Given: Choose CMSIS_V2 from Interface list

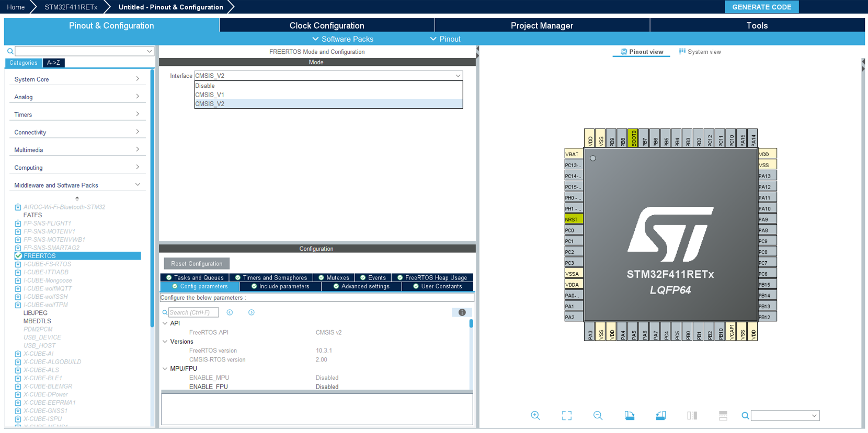Looking at the screenshot, I should tap(328, 104).
